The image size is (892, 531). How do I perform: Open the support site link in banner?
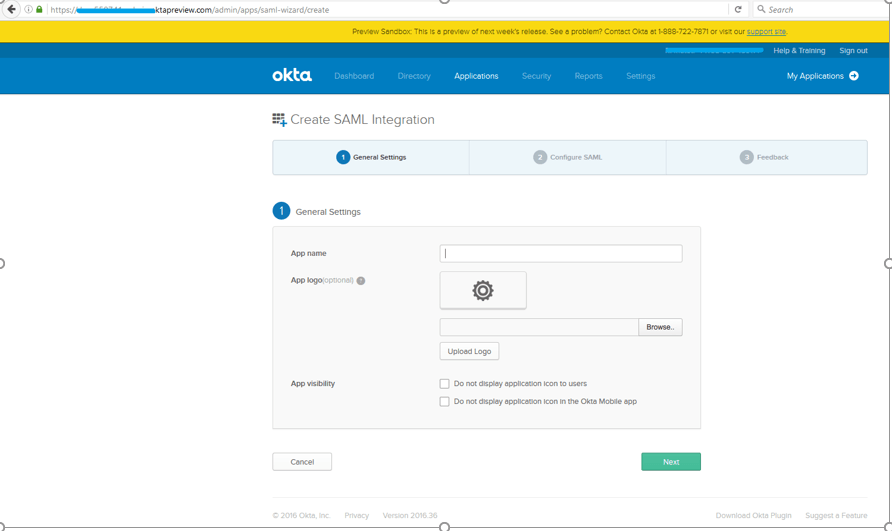pyautogui.click(x=766, y=31)
